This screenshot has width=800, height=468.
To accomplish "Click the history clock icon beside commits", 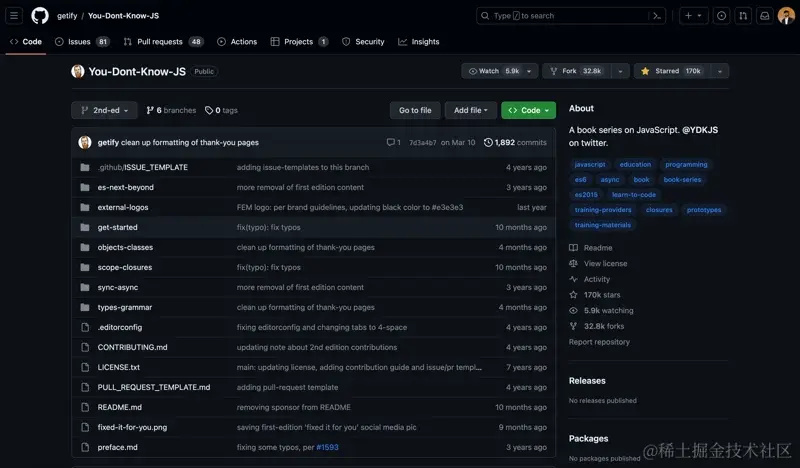I will point(488,142).
